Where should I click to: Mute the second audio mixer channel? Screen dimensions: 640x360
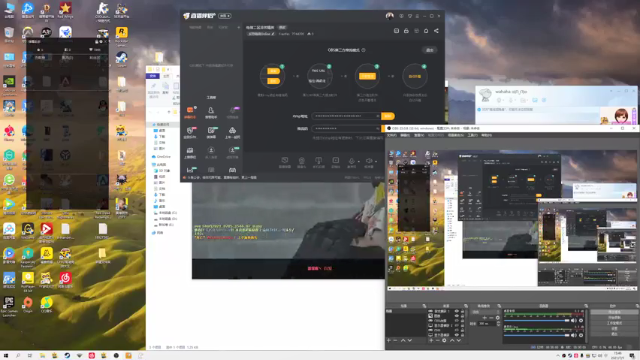[x=574, y=335]
